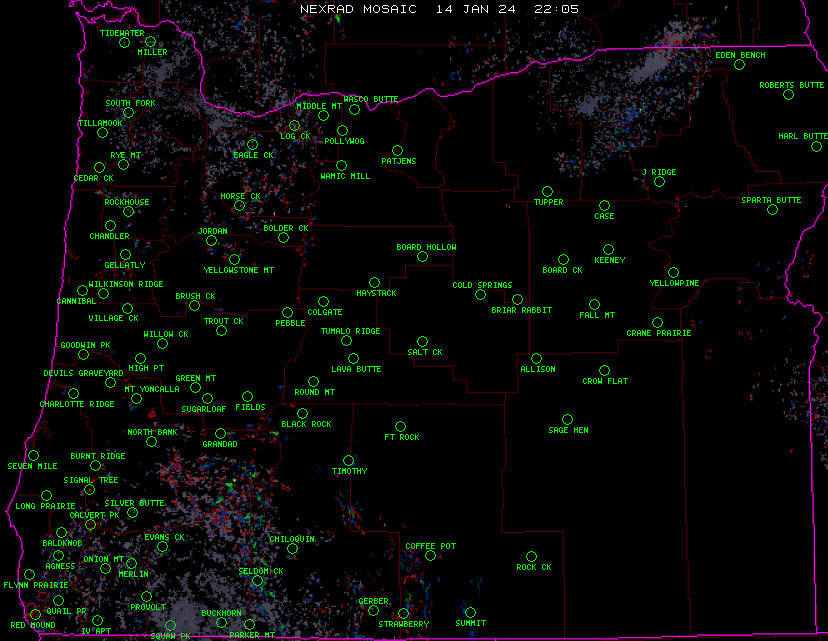Click the COFFEE POT station circle

pos(430,556)
